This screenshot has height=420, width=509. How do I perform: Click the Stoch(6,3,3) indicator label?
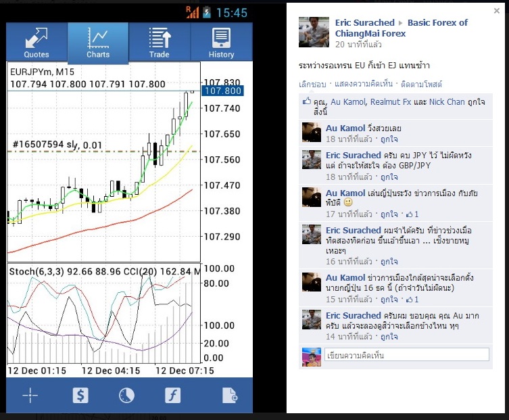(x=37, y=272)
